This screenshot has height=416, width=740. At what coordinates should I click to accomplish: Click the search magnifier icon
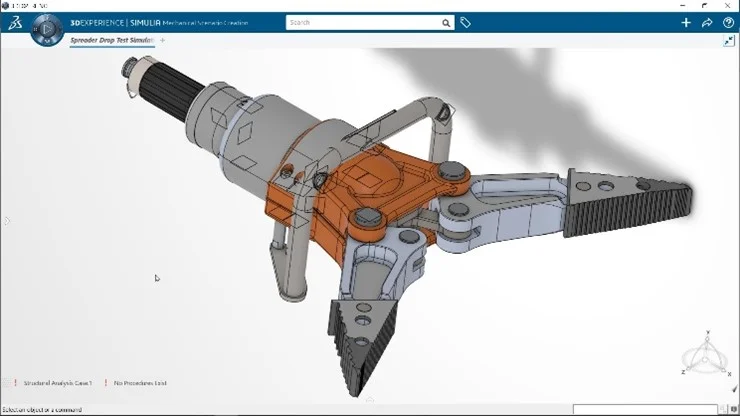coord(446,23)
